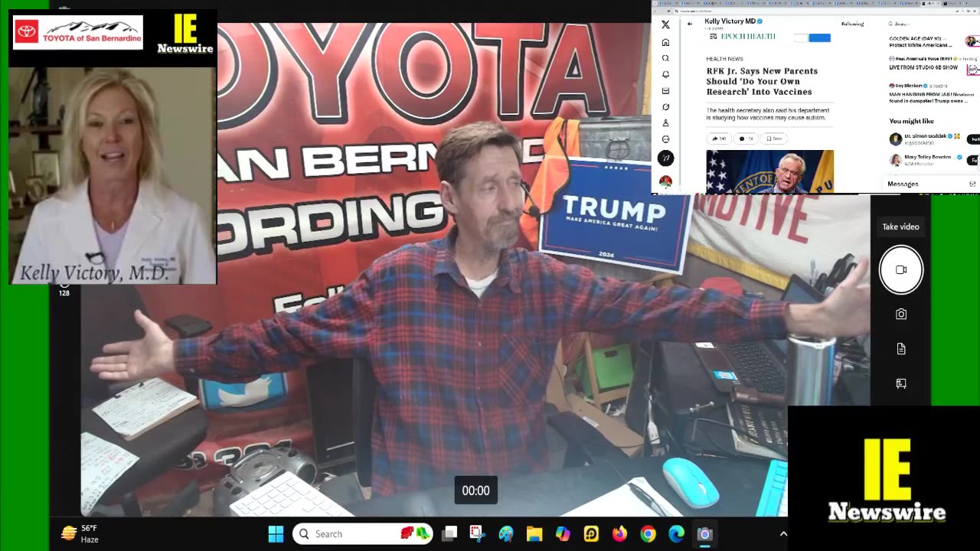
Task: Select whiteboard mode icon in Camera
Action: (x=901, y=383)
